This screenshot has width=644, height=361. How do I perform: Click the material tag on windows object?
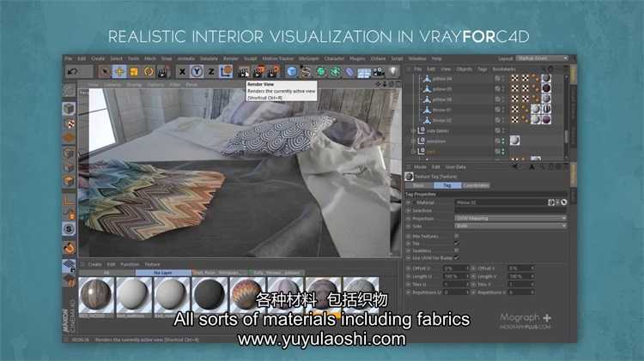click(514, 141)
